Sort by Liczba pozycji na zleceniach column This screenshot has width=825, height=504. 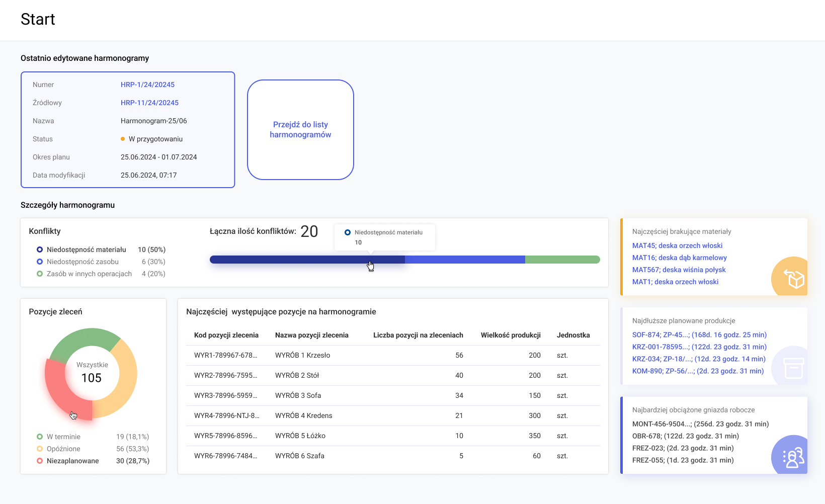coord(418,335)
